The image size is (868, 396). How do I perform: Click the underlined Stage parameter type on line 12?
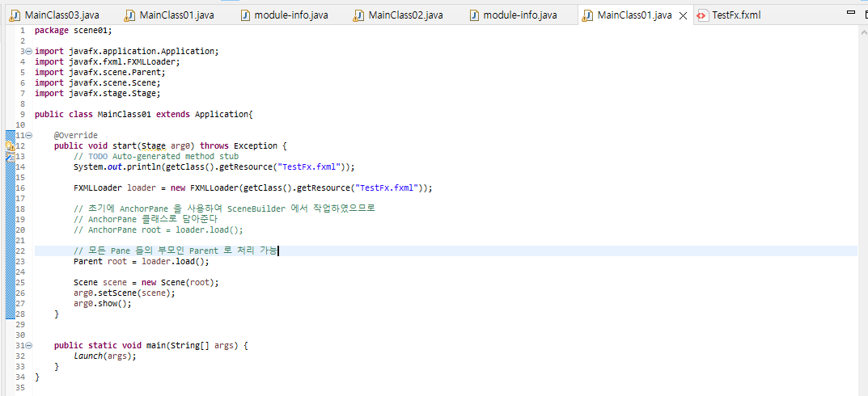click(154, 146)
